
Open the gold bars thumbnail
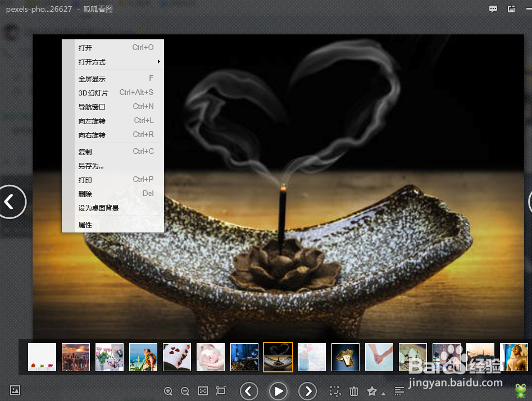point(345,357)
